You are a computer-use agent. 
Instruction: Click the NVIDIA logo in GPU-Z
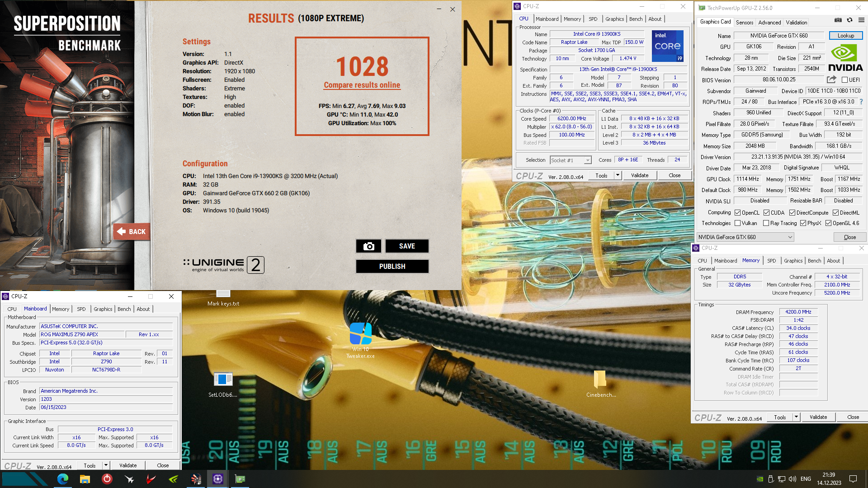point(845,58)
